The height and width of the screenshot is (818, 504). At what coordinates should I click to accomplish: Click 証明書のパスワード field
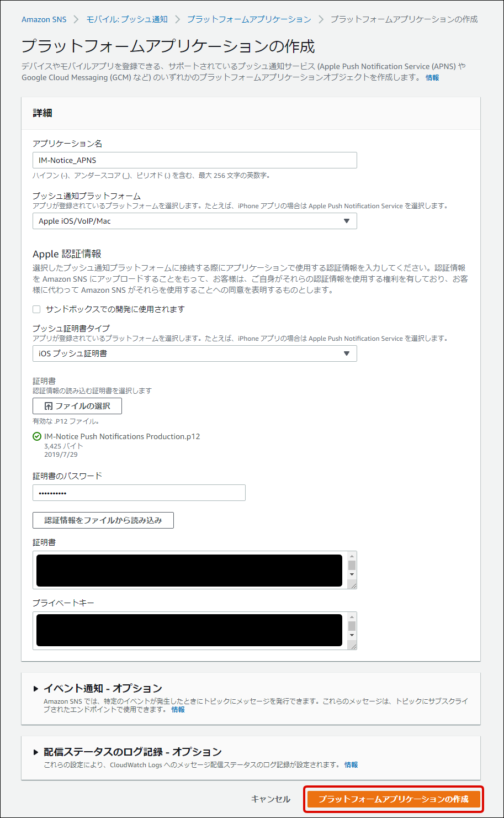pos(139,493)
